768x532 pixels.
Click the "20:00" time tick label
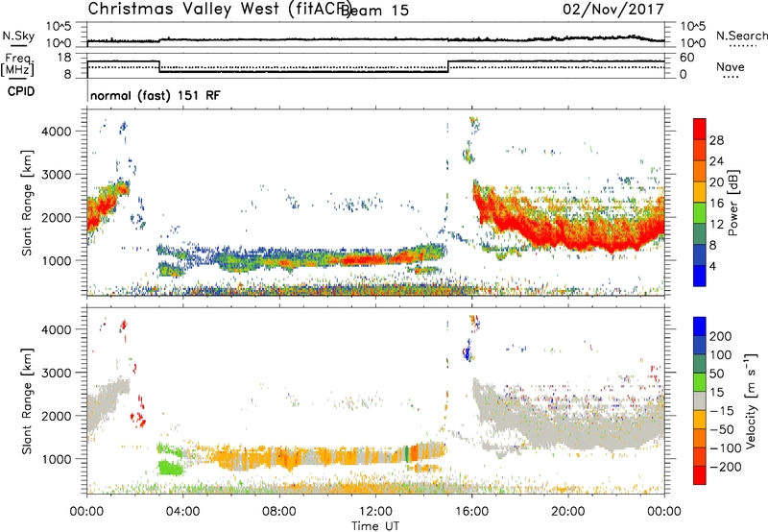(568, 512)
